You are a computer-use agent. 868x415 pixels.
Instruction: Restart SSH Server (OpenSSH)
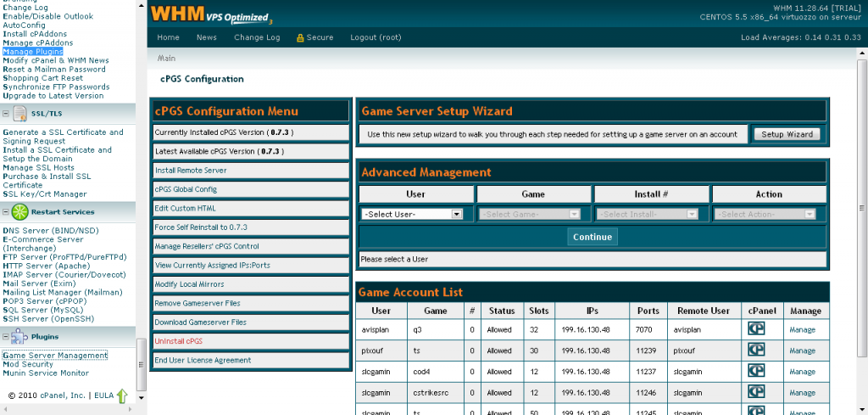point(48,319)
